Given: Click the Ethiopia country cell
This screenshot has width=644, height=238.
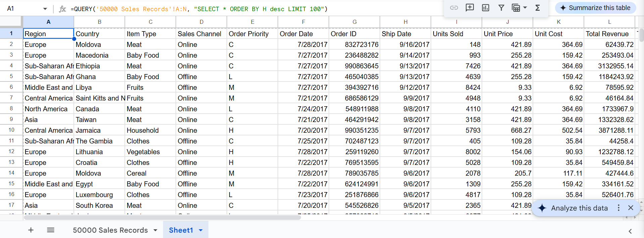Looking at the screenshot, I should (x=99, y=66).
